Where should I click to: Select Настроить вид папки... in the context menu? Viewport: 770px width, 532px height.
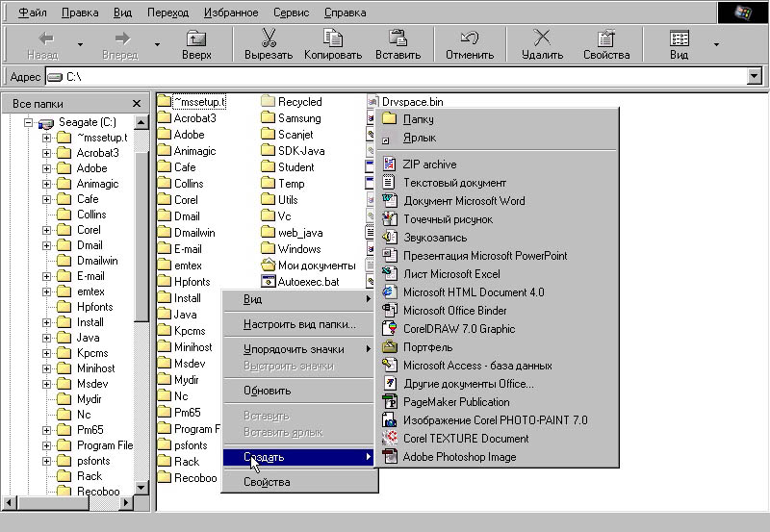(x=298, y=324)
